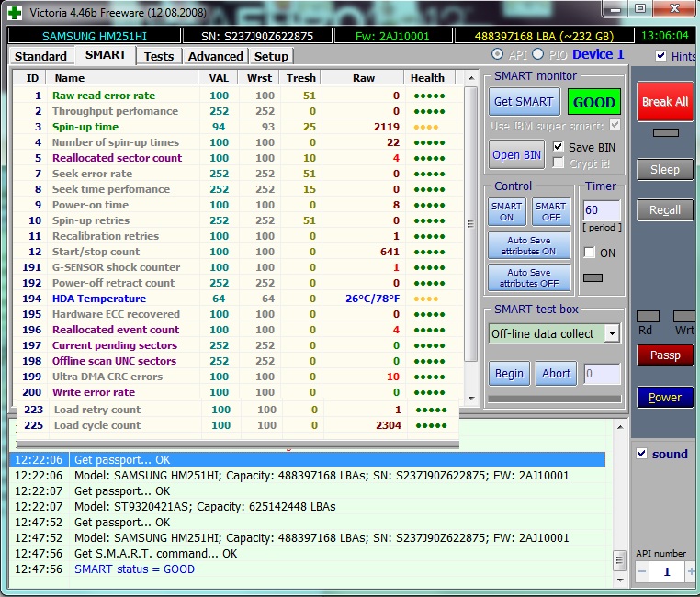Image resolution: width=700 pixels, height=597 pixels.
Task: Click the blue Power button
Action: [665, 397]
